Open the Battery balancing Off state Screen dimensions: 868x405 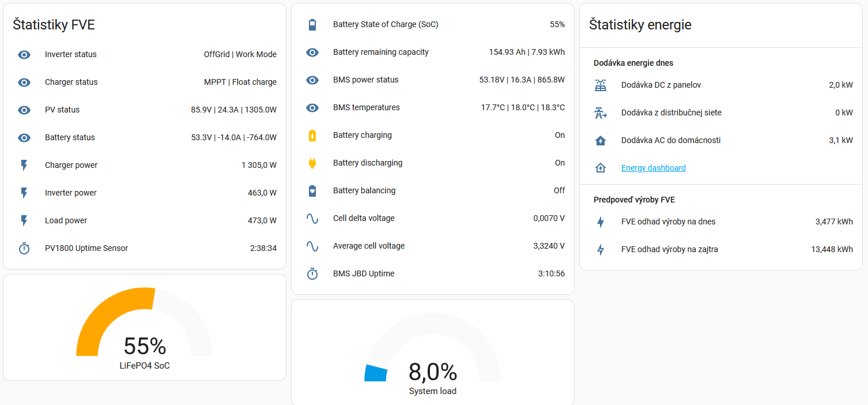[559, 191]
